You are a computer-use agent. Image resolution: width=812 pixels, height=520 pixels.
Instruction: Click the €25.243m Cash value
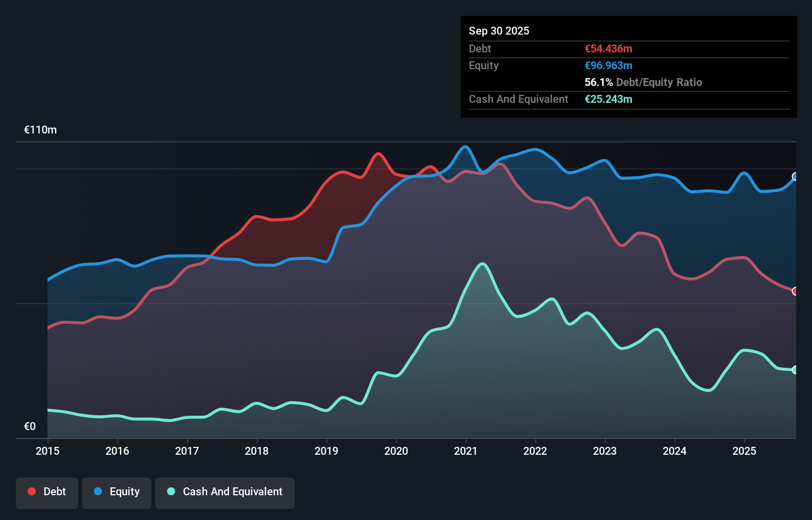(x=608, y=99)
